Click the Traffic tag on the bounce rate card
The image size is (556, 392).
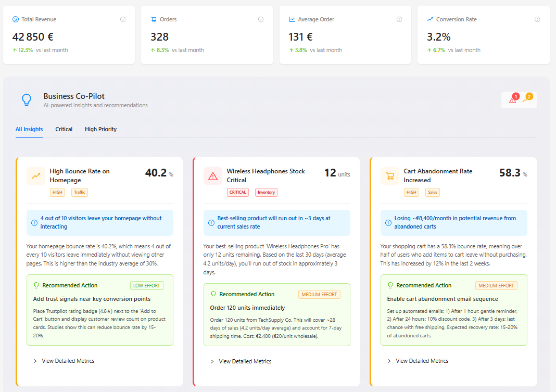(79, 192)
